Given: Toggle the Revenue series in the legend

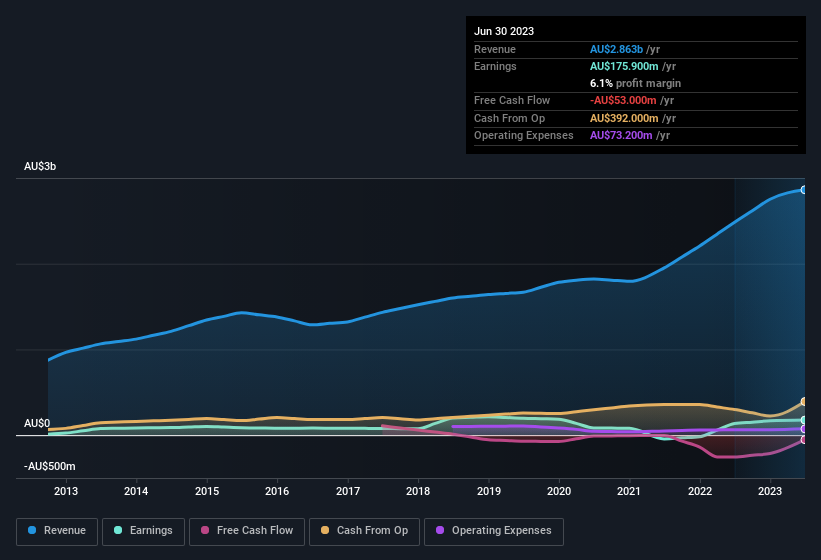Looking at the screenshot, I should point(58,531).
